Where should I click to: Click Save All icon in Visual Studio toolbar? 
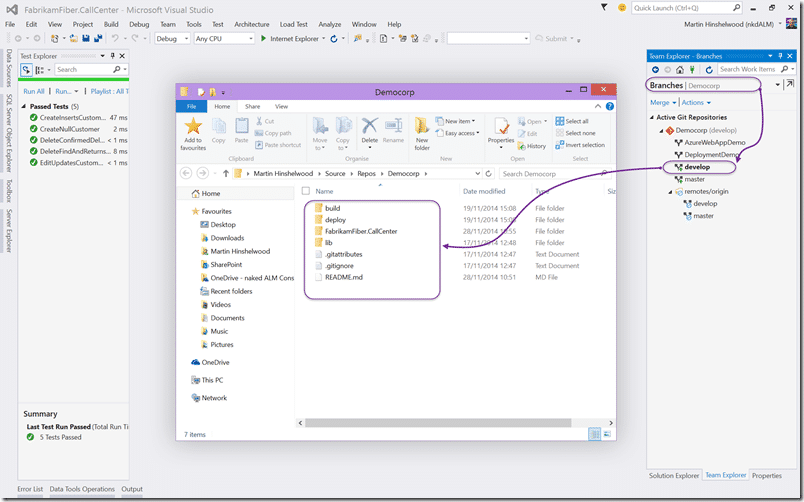pos(98,38)
